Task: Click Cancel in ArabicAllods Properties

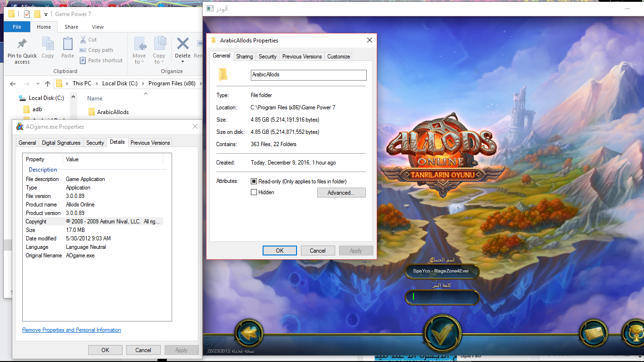Action: click(318, 251)
